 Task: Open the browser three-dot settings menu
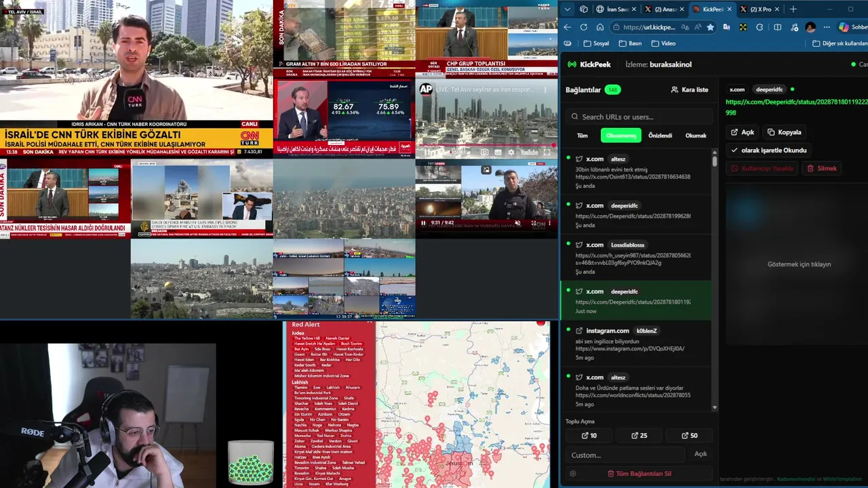tap(827, 27)
